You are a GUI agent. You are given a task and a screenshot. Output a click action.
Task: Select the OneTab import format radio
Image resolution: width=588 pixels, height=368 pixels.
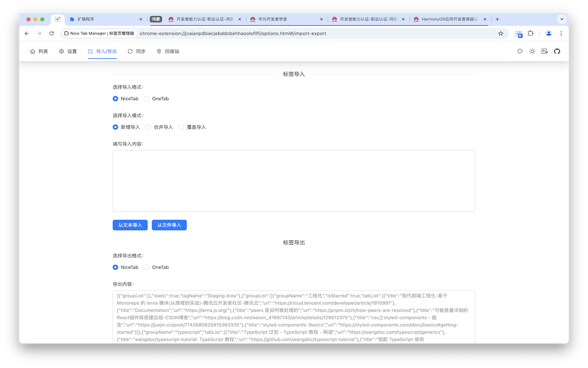click(146, 98)
